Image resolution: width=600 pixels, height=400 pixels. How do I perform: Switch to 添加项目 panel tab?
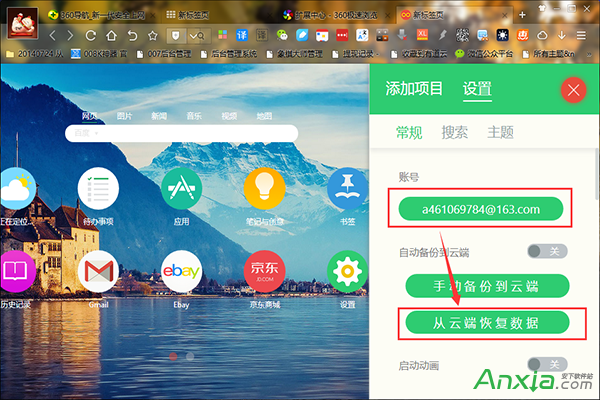(x=414, y=89)
